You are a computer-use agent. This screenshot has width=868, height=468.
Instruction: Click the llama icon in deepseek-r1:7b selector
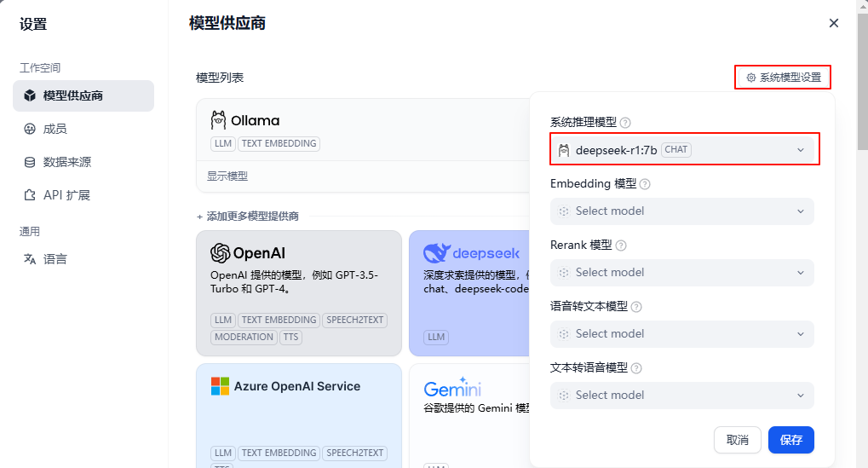tap(564, 150)
